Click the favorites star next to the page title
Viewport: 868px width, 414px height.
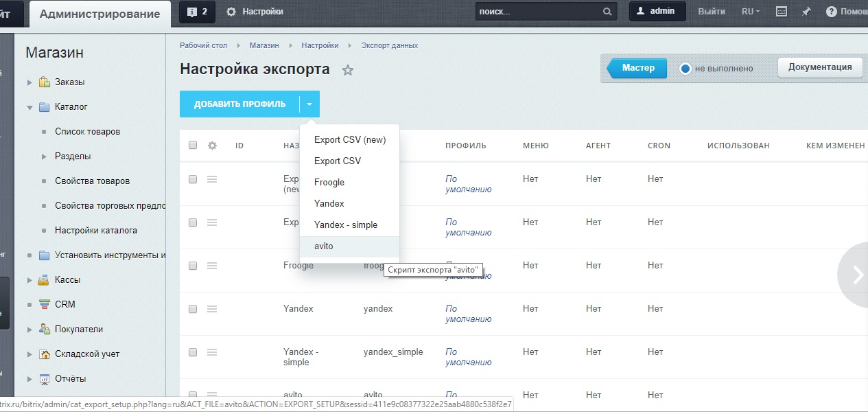click(x=348, y=70)
